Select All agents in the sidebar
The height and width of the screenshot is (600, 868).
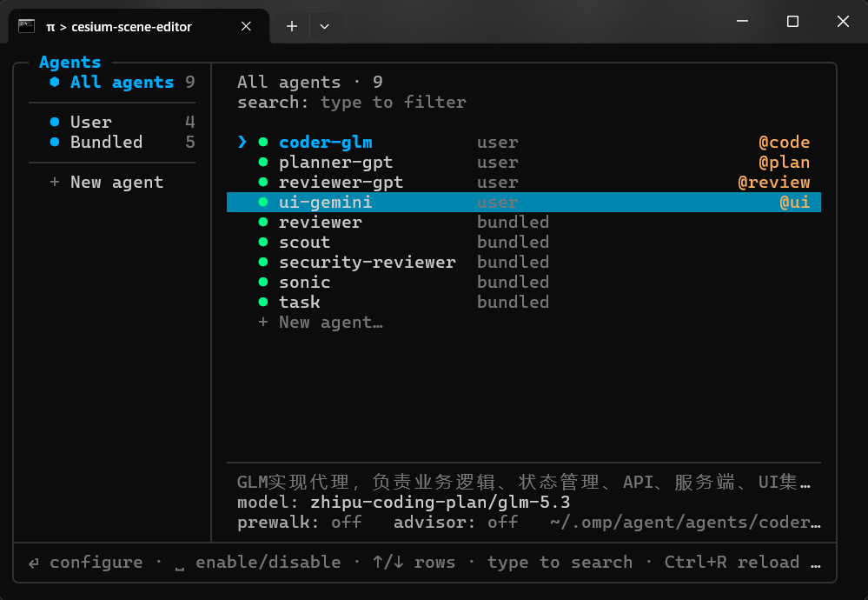pos(122,82)
